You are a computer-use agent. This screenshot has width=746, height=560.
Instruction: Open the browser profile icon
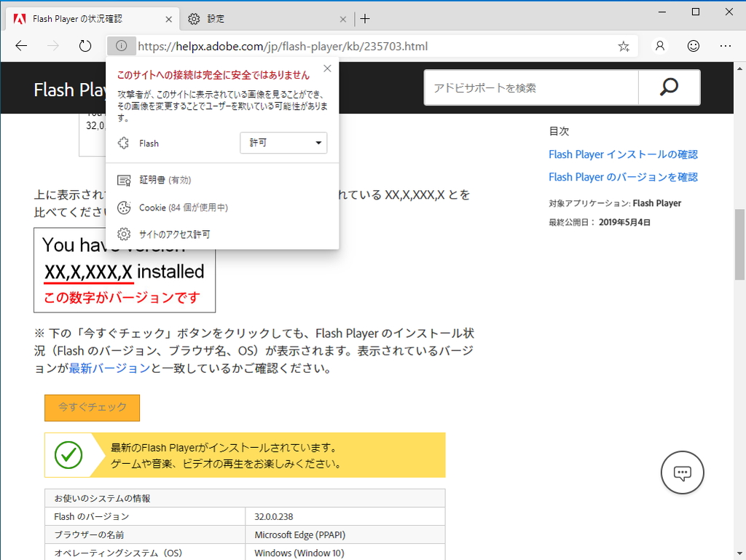[659, 45]
